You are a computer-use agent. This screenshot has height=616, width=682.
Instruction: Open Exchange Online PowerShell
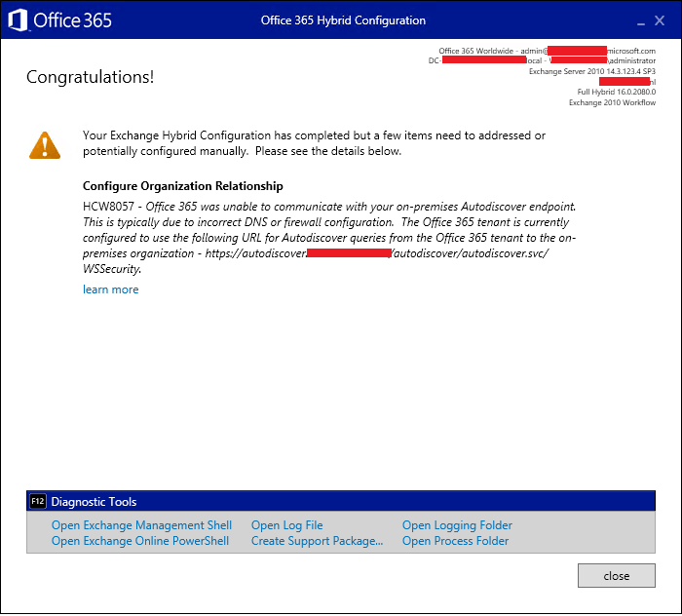(140, 541)
